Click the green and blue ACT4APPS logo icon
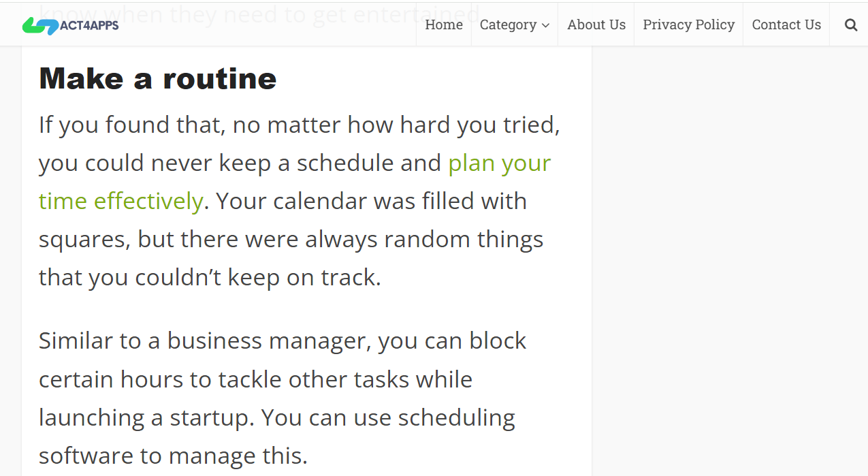The image size is (868, 476). pyautogui.click(x=40, y=26)
